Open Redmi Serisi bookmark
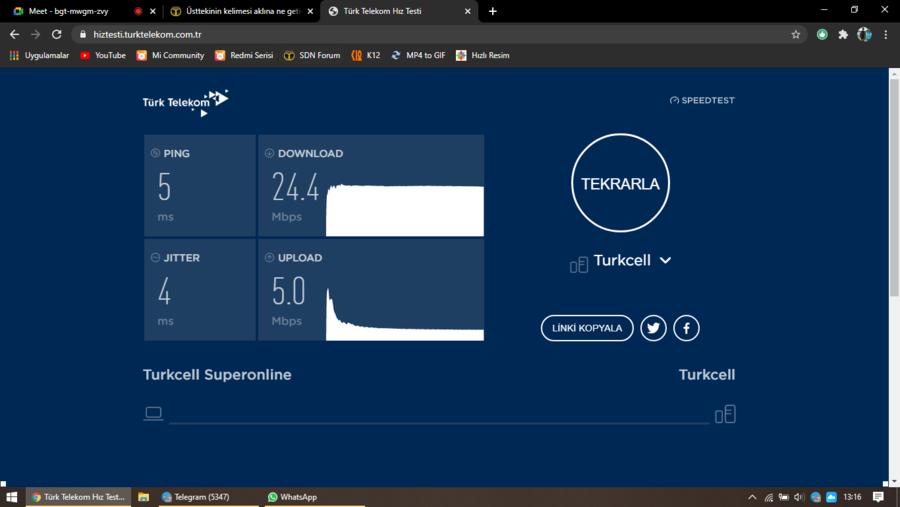This screenshot has width=900, height=507. click(244, 55)
